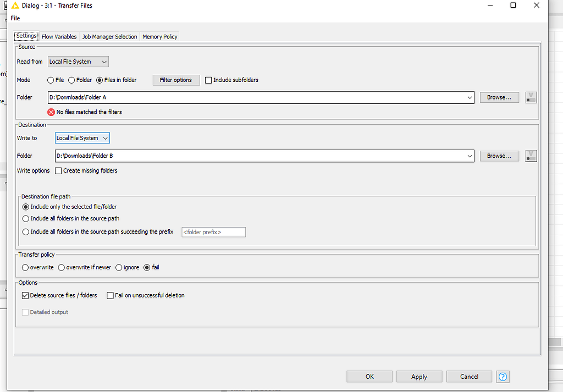
Task: Enable the Include subfolders checkbox
Action: [208, 80]
